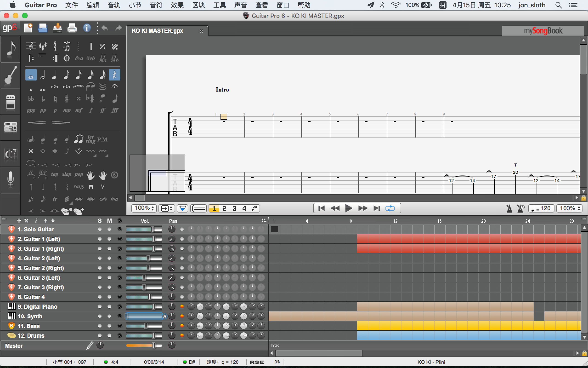Mute the Drums track

point(109,335)
